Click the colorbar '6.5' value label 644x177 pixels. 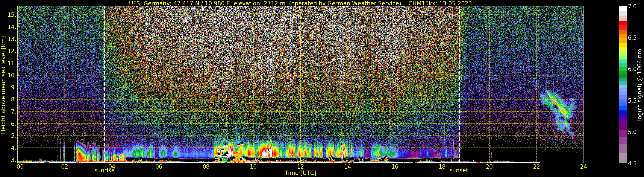coord(632,38)
